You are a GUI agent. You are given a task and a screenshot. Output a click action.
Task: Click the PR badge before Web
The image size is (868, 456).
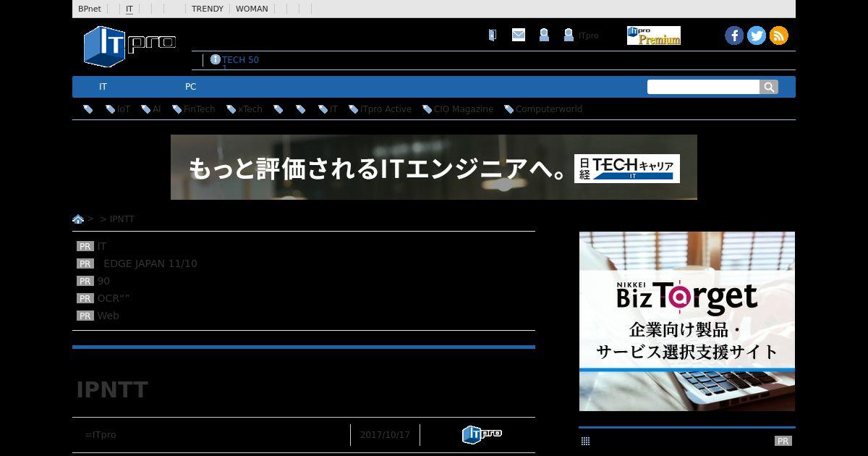point(85,316)
